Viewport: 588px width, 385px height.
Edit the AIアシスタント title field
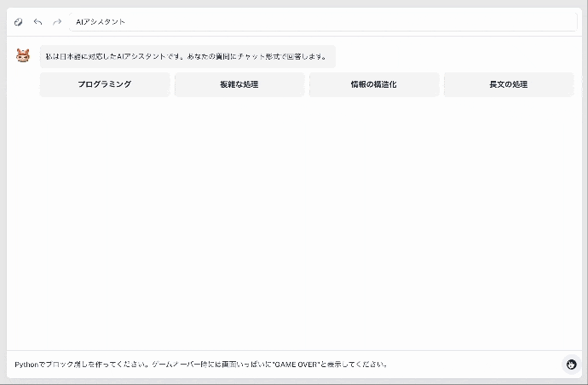(x=323, y=22)
